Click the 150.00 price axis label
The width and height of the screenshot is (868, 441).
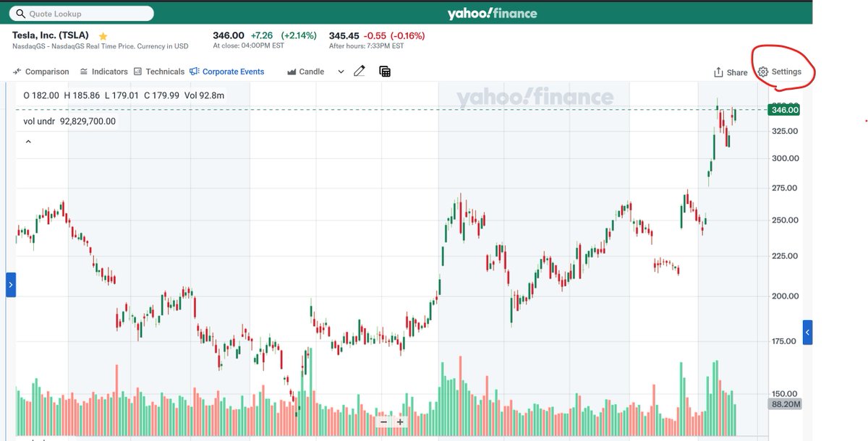(x=785, y=394)
